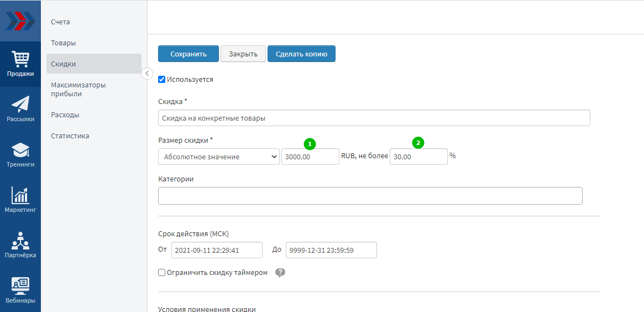Go to Тренинги graduation cap section
This screenshot has width=644, height=312.
click(20, 154)
